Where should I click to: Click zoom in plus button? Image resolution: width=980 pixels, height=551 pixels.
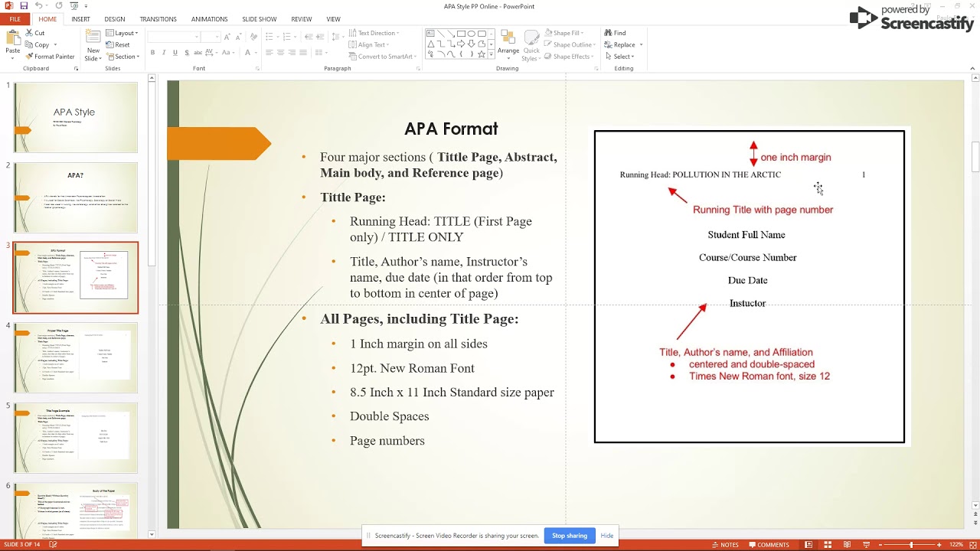pyautogui.click(x=941, y=545)
